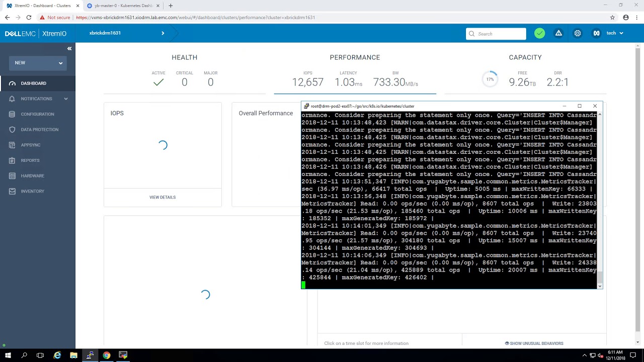Viewport: 644px width, 362px height.
Task: Bookmark the page with star icon
Action: pyautogui.click(x=612, y=17)
